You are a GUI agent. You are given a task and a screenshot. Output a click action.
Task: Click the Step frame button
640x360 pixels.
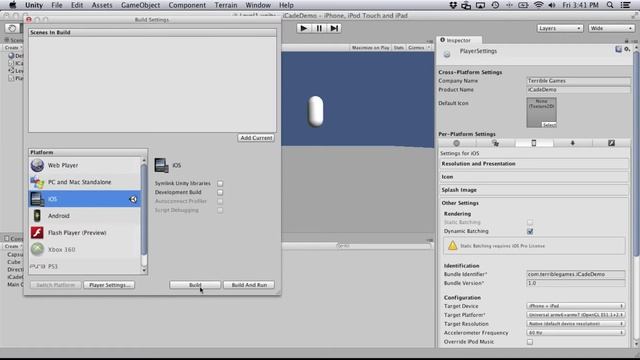click(x=334, y=28)
